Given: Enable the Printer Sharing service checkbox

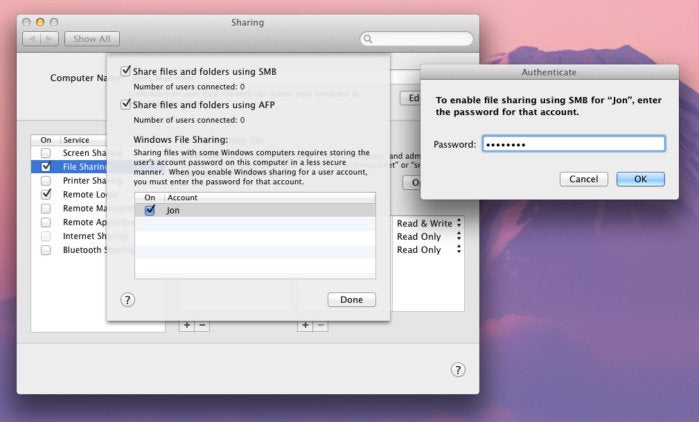Looking at the screenshot, I should pos(45,180).
